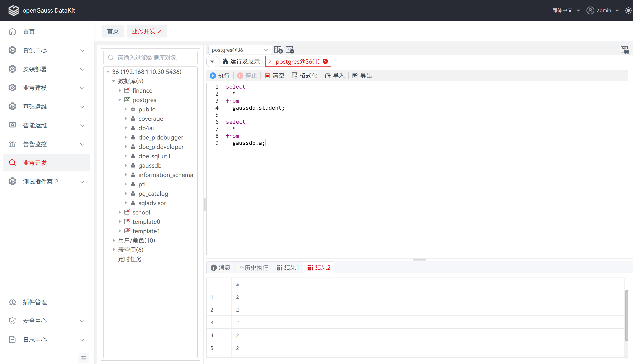Collapse the 数据库(5) tree node
The height and width of the screenshot is (364, 633).
tap(114, 81)
